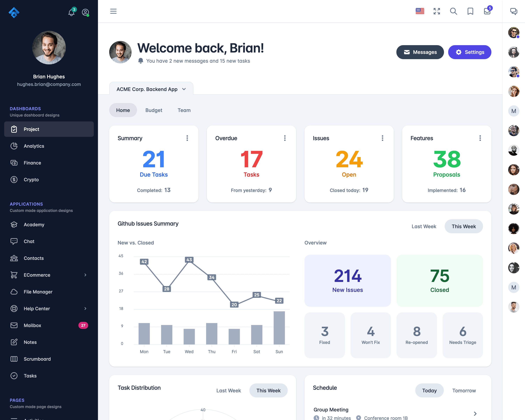Image resolution: width=525 pixels, height=420 pixels.
Task: Switch to the Budget tab
Action: 153,110
